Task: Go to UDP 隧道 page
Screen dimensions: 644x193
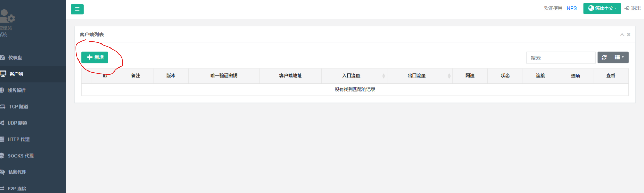Action: 17,123
